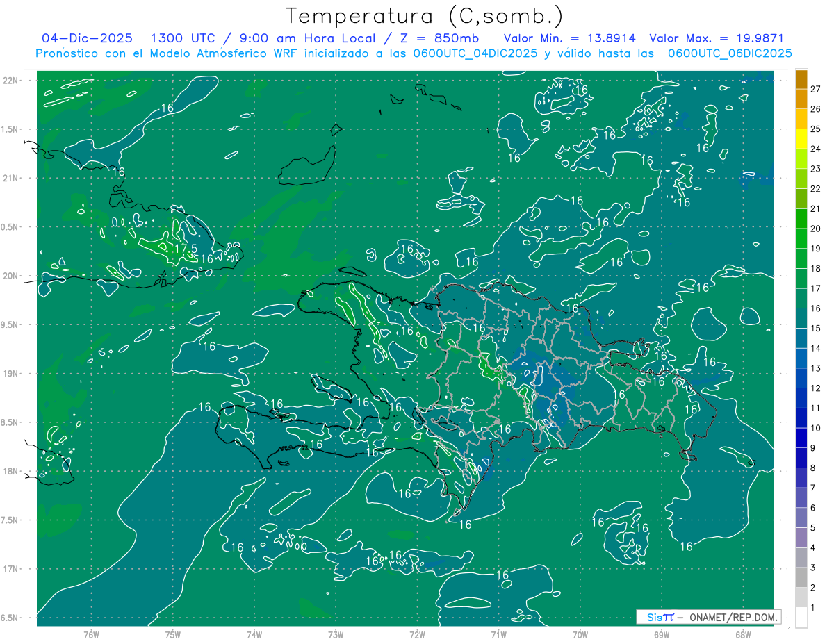
Task: Click legend value '7'
Action: coord(814,488)
